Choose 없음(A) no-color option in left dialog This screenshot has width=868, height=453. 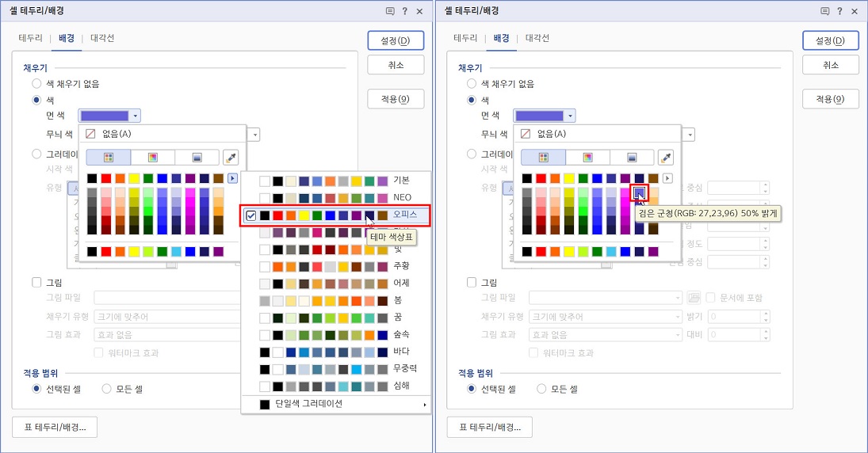[163, 134]
